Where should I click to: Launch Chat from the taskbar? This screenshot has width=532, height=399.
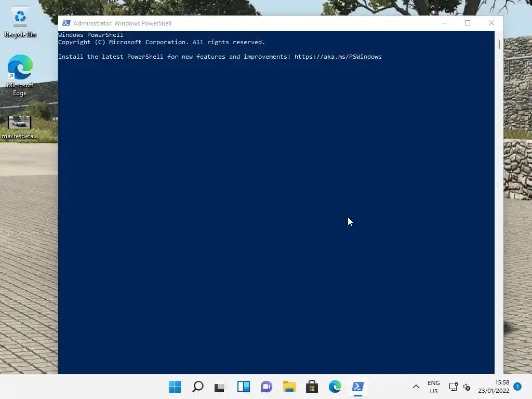point(267,387)
